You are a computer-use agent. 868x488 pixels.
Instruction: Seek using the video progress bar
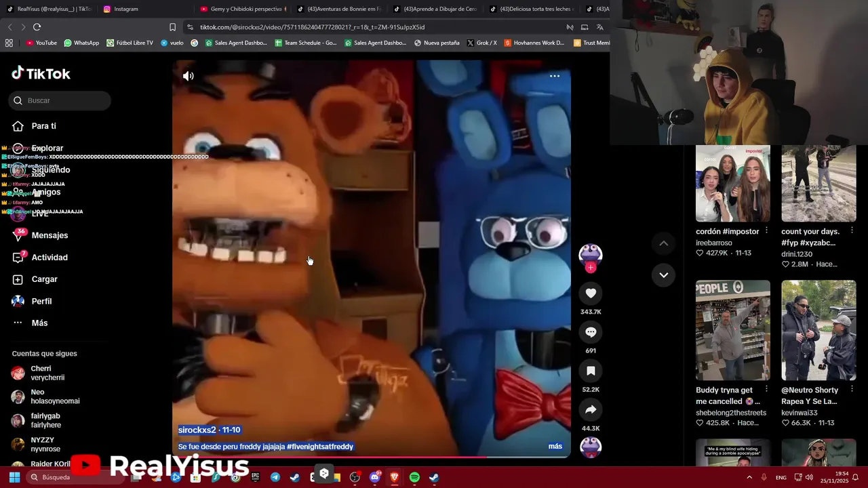[x=371, y=457]
